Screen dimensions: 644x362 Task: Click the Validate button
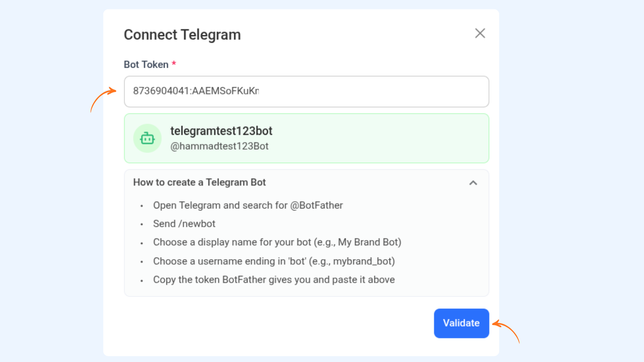click(x=461, y=323)
